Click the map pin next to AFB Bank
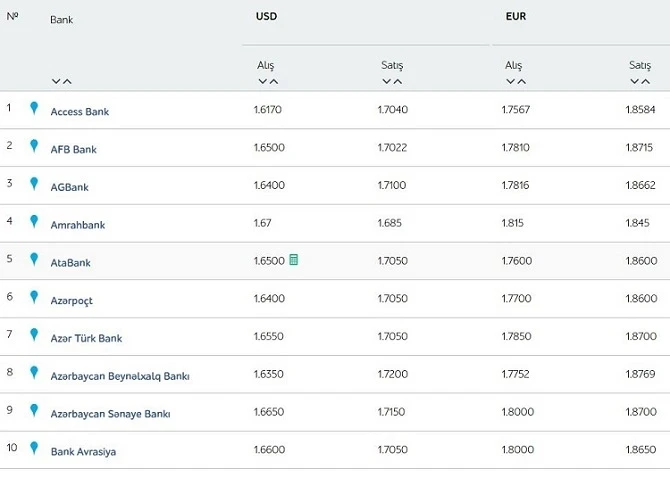Viewport: 670px width, 478px height. 34,146
